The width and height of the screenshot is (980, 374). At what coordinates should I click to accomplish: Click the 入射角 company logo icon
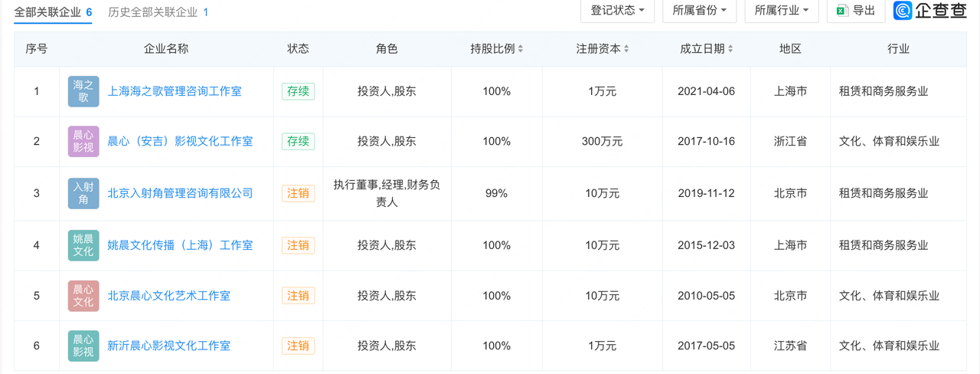point(83,193)
